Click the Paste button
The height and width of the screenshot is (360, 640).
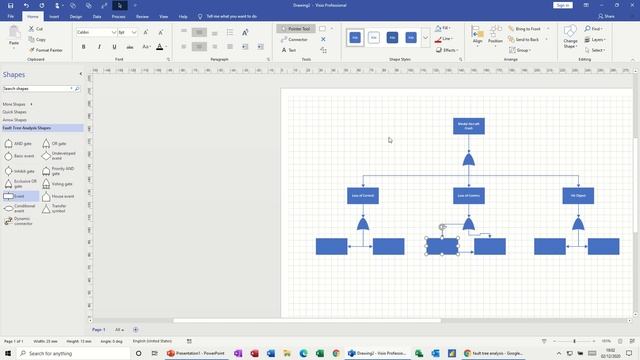14,36
